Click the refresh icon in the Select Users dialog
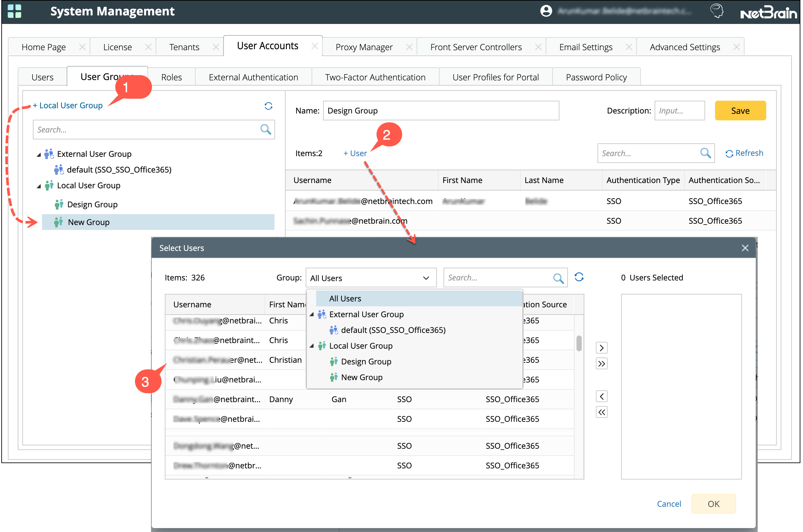 (x=579, y=277)
